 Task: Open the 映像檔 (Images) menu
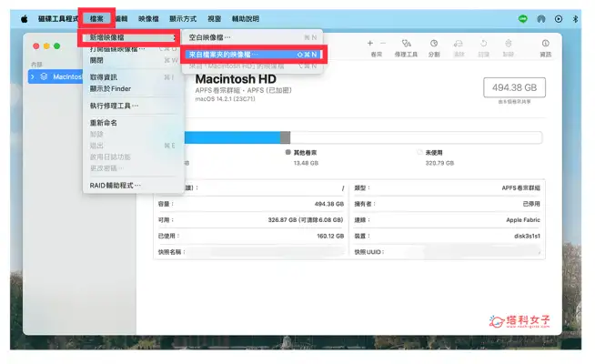[148, 19]
